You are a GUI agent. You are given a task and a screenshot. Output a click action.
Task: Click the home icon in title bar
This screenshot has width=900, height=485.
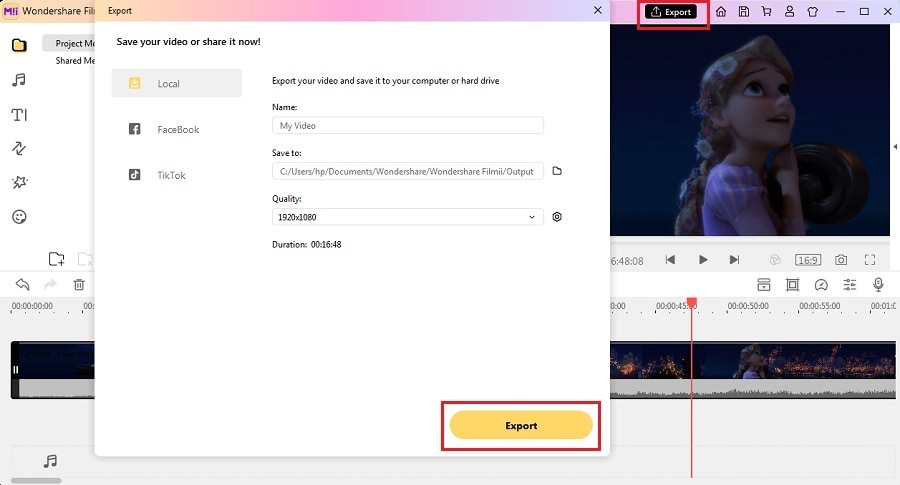[x=721, y=11]
